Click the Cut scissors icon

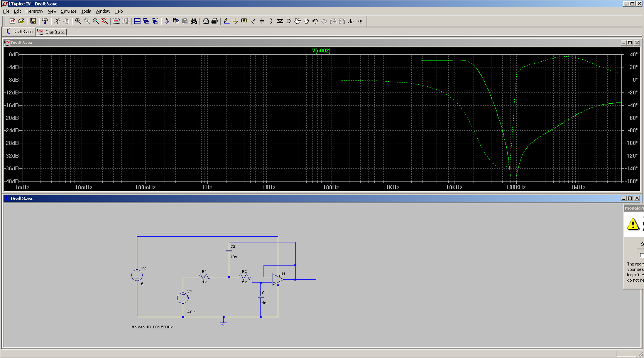click(x=167, y=21)
